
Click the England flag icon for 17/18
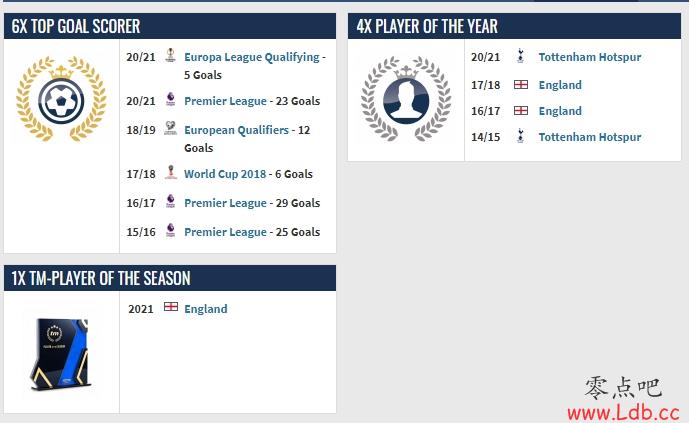[x=521, y=84]
